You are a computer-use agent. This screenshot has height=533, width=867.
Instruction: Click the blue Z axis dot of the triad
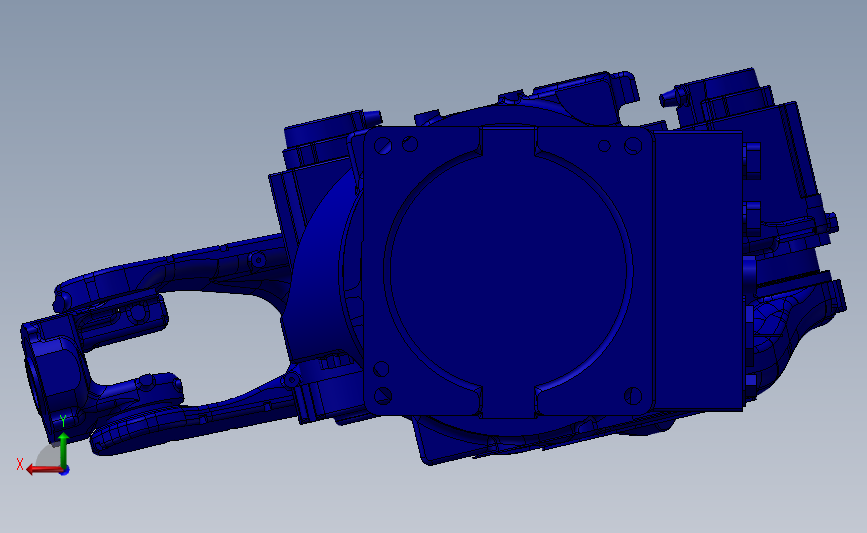[65, 471]
